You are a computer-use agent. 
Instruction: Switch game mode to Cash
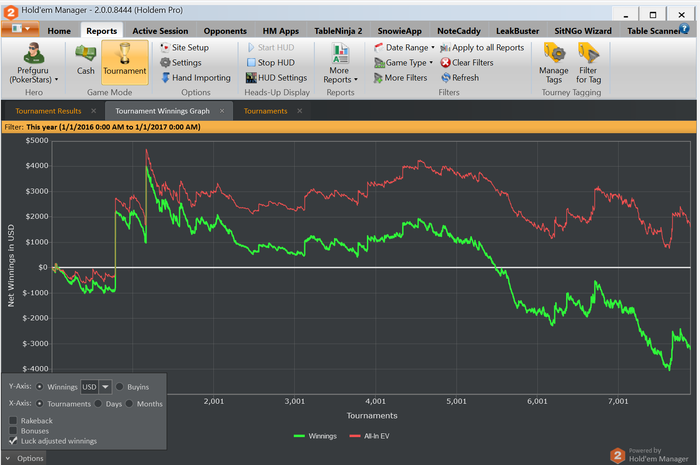pyautogui.click(x=85, y=59)
